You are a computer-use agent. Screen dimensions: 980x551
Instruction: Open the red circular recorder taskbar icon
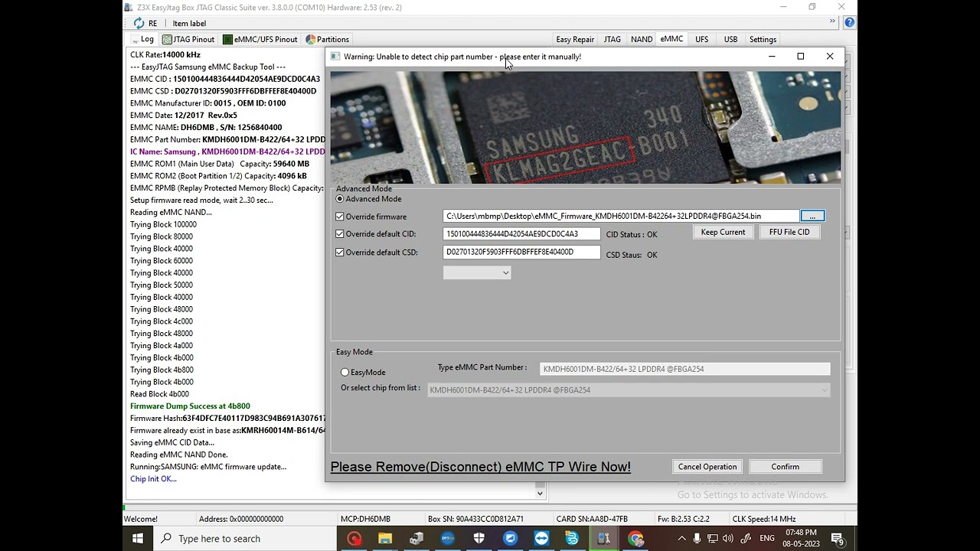click(x=354, y=539)
